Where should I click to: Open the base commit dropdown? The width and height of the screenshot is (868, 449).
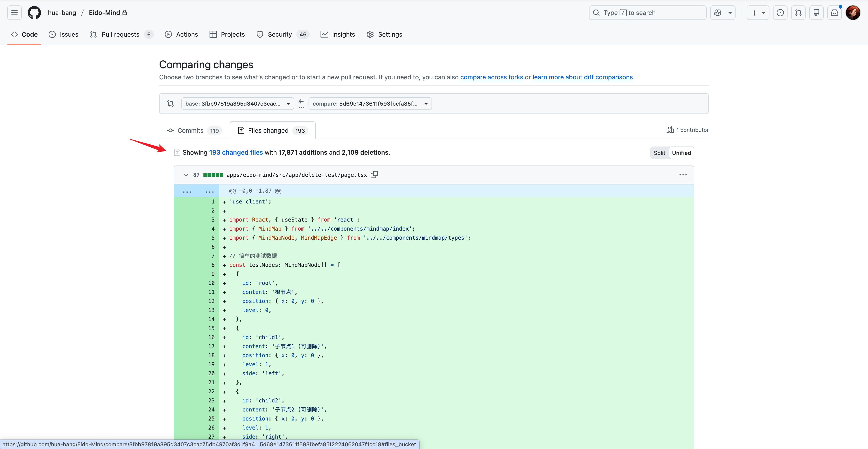pyautogui.click(x=237, y=104)
